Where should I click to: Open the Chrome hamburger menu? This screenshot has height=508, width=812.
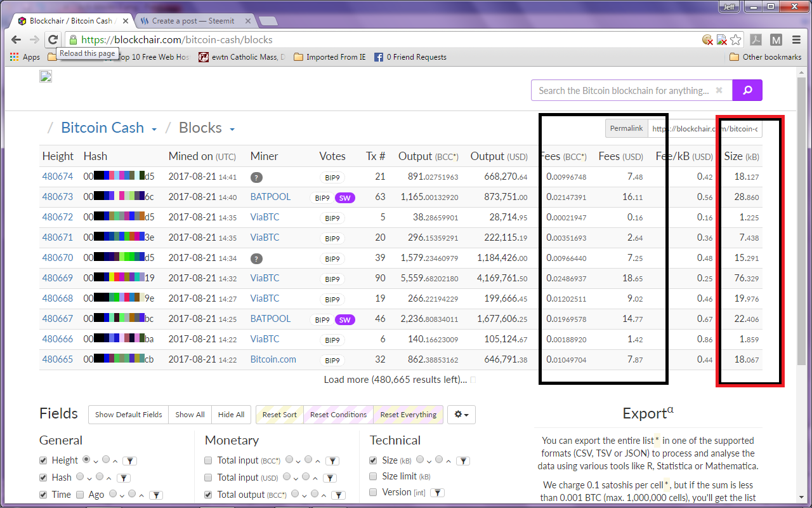(797, 40)
